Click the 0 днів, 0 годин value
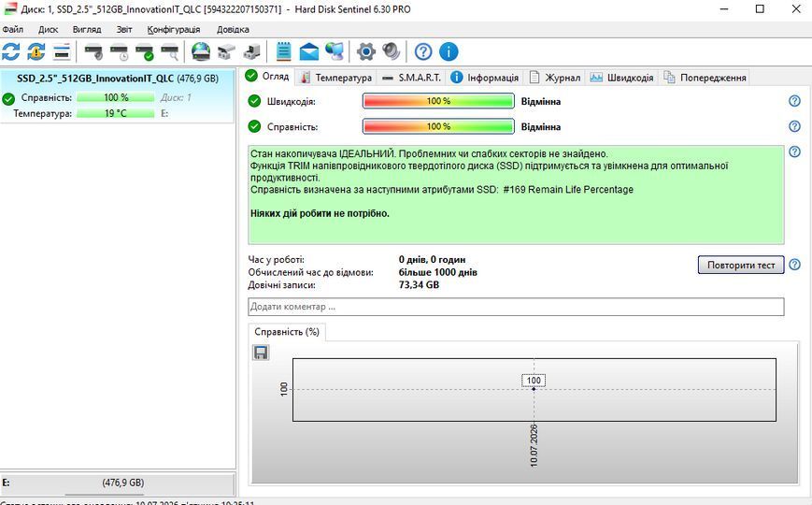Screen dimensions: 812x505 pyautogui.click(x=432, y=259)
